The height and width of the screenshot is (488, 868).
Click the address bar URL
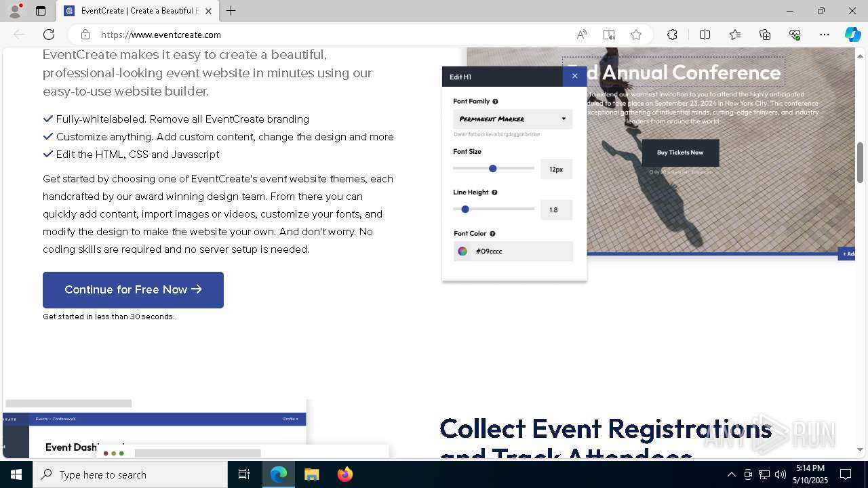coord(161,35)
